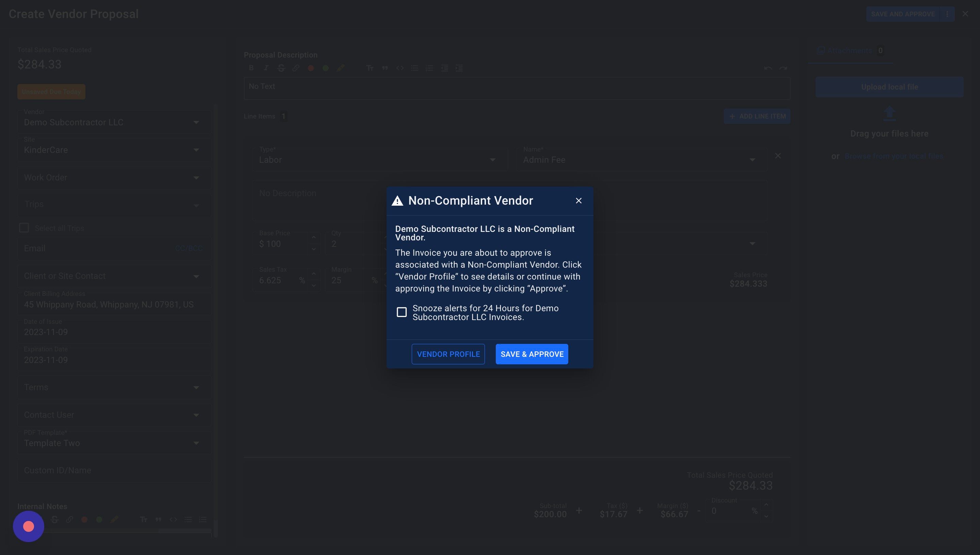The width and height of the screenshot is (980, 555).
Task: Click the Custom ID/Name input field
Action: (x=114, y=470)
